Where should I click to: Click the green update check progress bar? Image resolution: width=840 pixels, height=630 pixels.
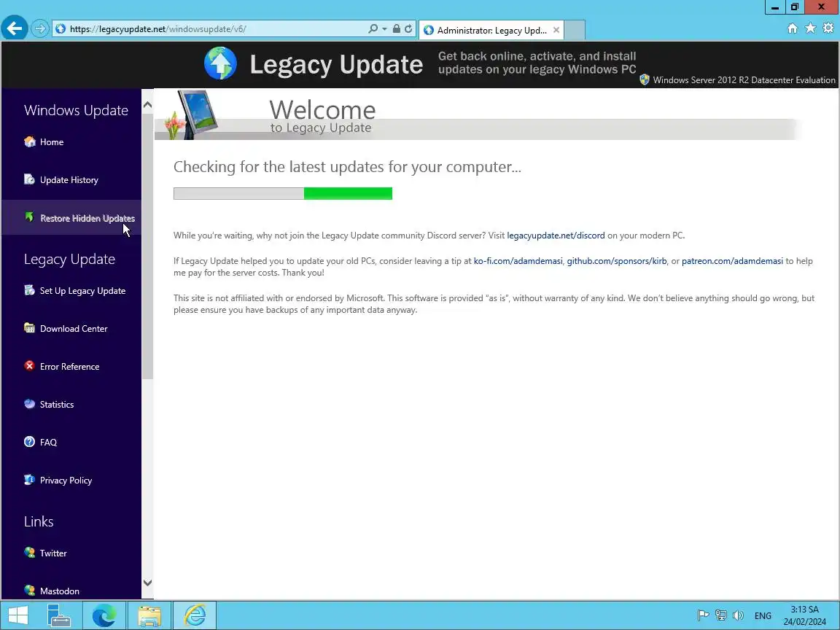point(283,193)
